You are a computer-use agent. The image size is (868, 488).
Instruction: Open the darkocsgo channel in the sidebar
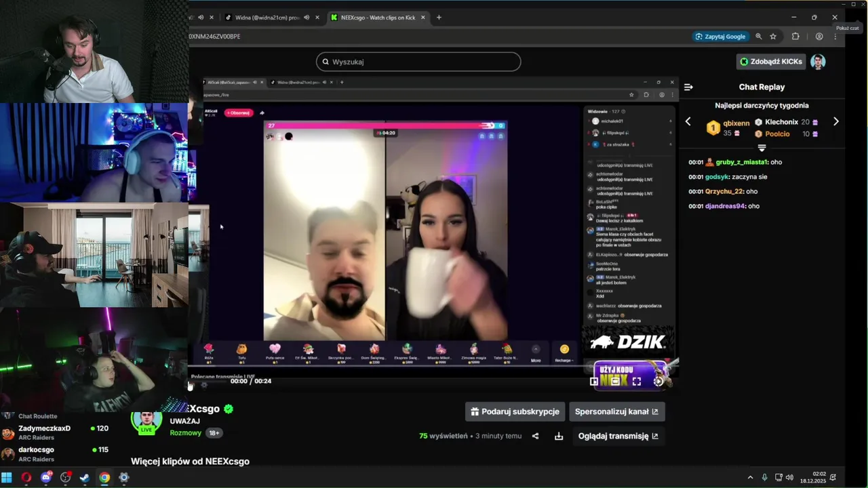tap(55, 453)
